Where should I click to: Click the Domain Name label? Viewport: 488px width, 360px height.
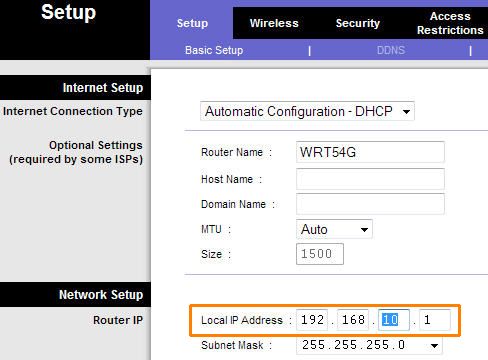233,204
